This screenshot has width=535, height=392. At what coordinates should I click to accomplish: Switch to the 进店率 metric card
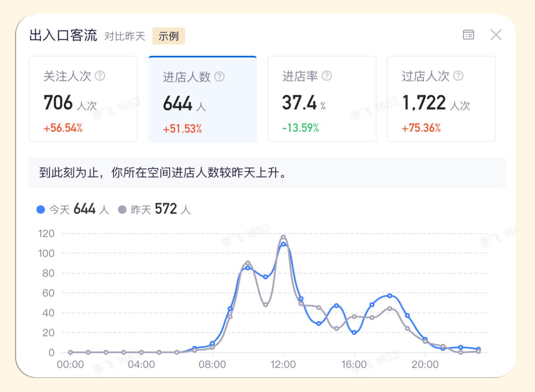click(321, 99)
